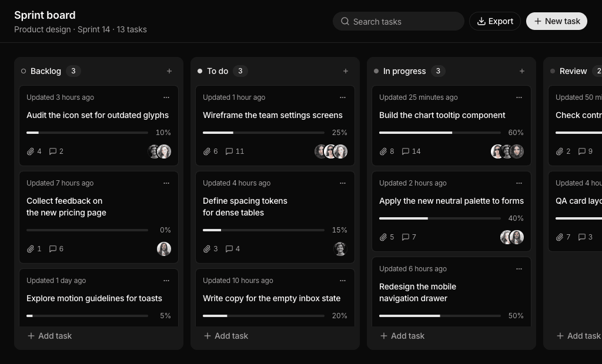Screen dimensions: 602x364
Task: Click Updated 25 minutes ago timestamp
Action: pos(418,97)
